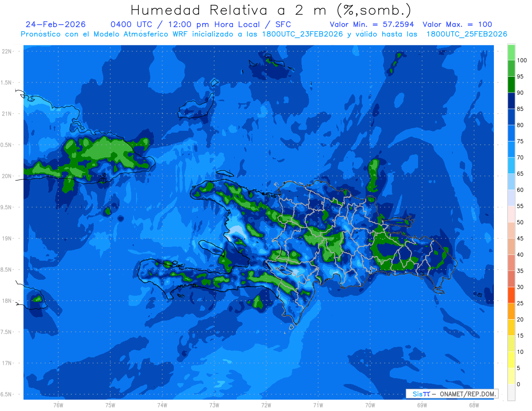Select the 40–45 light salmon swatch
Image resolution: width=532 pixels, height=411 pixels.
tap(511, 247)
